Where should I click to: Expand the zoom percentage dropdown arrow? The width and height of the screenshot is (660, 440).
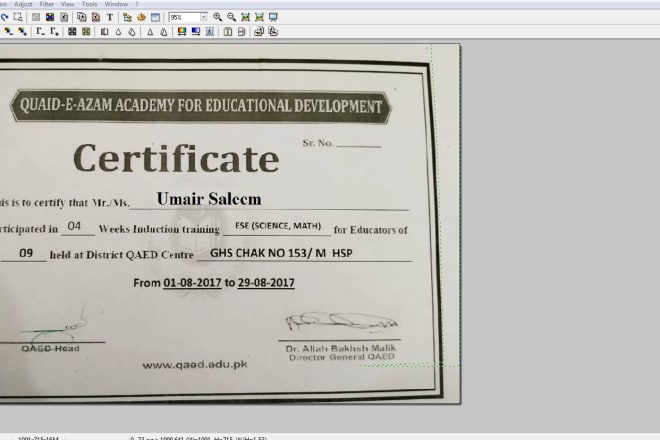click(204, 17)
